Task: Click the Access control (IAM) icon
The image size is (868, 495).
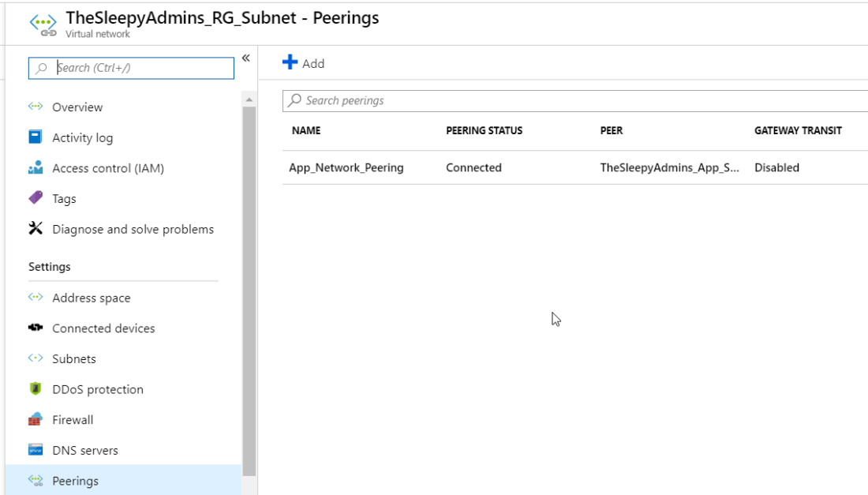Action: (35, 168)
